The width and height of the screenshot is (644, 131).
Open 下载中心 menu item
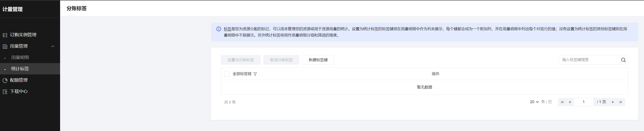point(19,91)
